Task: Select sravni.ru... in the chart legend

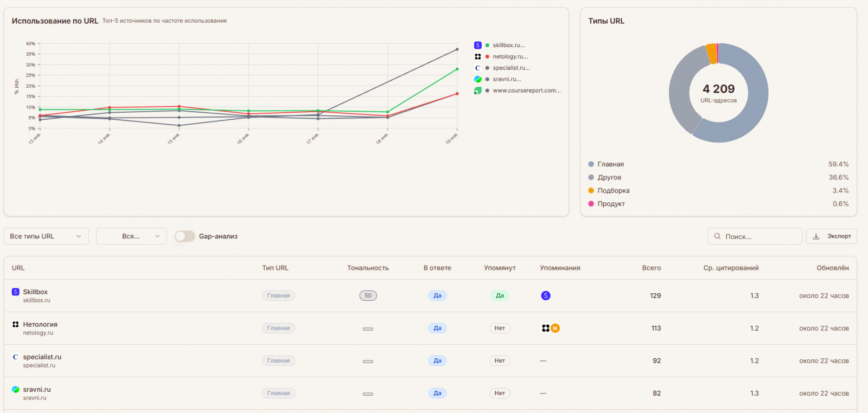Action: coord(507,80)
